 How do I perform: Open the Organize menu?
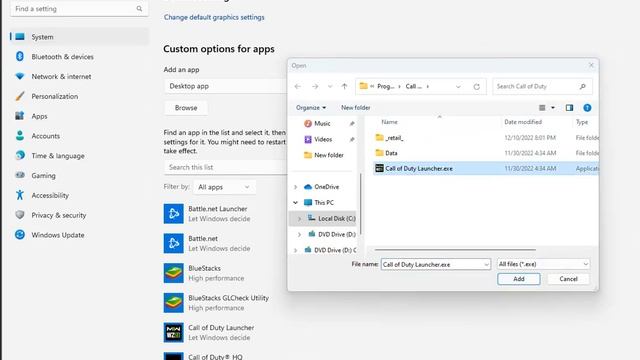click(x=311, y=108)
